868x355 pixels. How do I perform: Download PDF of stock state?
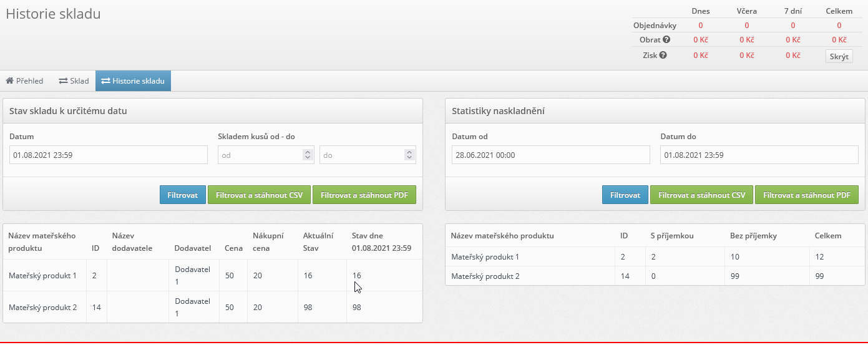coord(364,195)
